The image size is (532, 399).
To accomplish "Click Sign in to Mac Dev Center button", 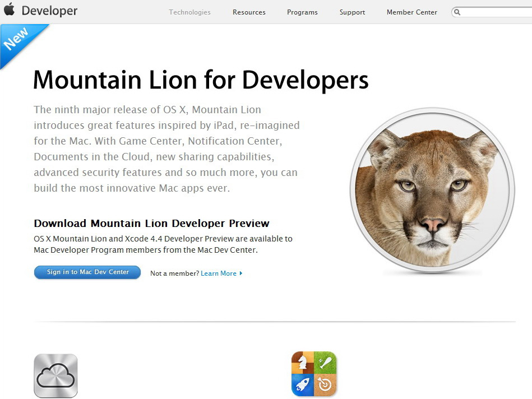I will [87, 272].
